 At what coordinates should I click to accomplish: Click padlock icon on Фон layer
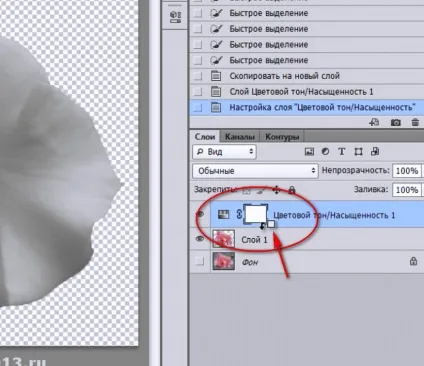(x=413, y=261)
